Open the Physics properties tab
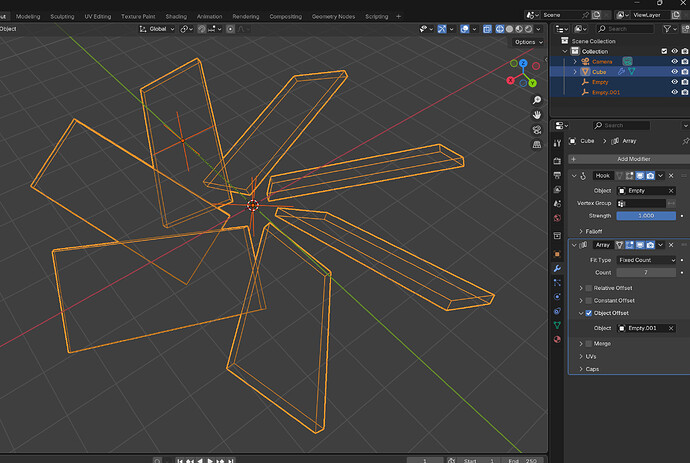 557,297
